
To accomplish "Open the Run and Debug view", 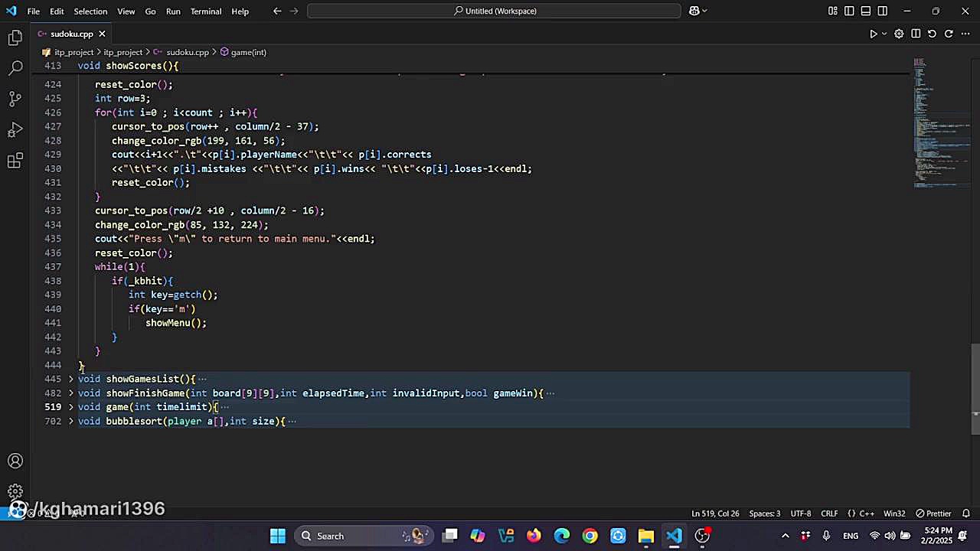I will [15, 130].
